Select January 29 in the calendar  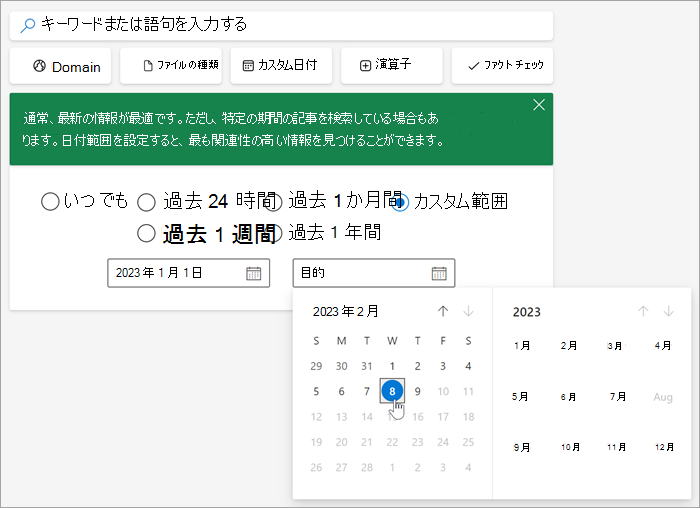click(x=316, y=366)
